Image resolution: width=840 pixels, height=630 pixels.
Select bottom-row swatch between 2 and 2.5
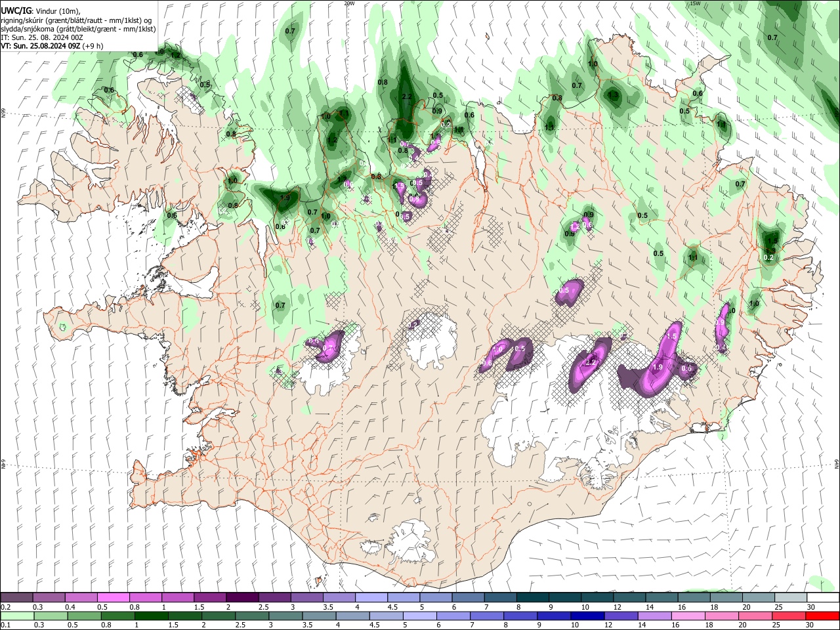click(x=218, y=616)
